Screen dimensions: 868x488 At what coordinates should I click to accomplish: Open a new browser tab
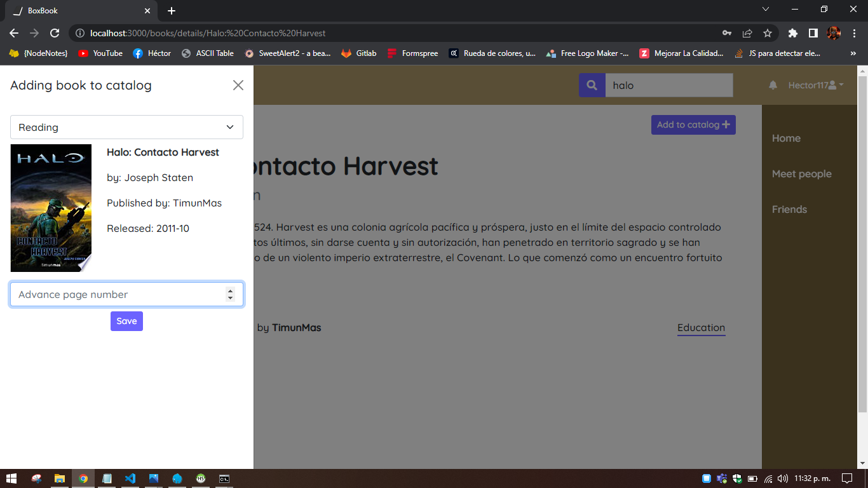point(172,11)
